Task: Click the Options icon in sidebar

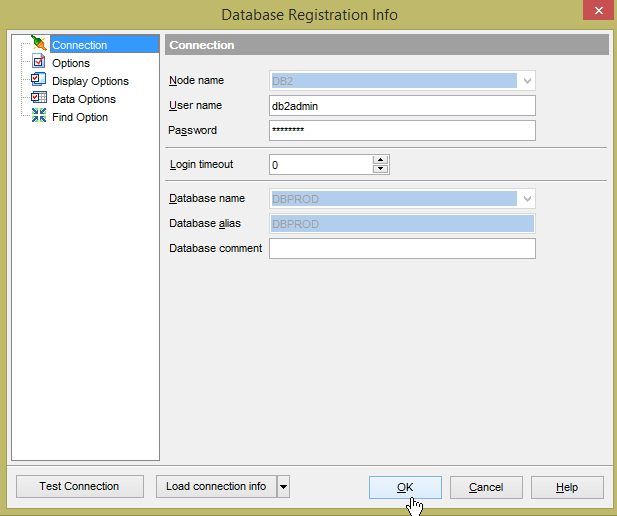Action: pyautogui.click(x=39, y=63)
